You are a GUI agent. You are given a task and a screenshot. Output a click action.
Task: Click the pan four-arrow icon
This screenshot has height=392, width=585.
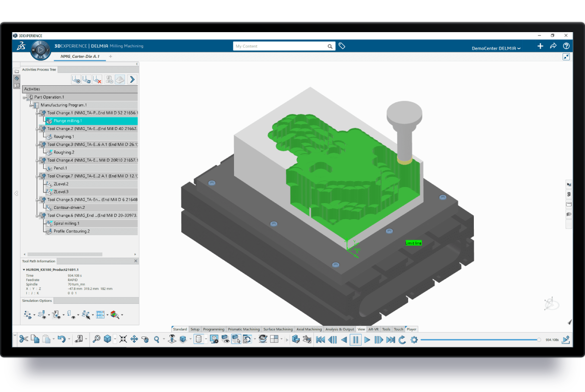click(134, 339)
